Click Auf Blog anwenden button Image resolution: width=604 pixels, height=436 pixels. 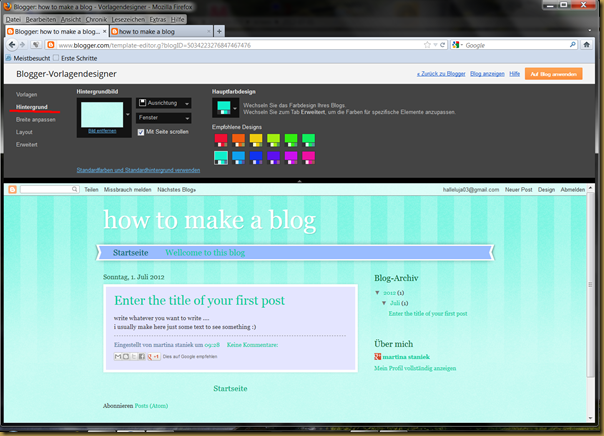(x=554, y=74)
